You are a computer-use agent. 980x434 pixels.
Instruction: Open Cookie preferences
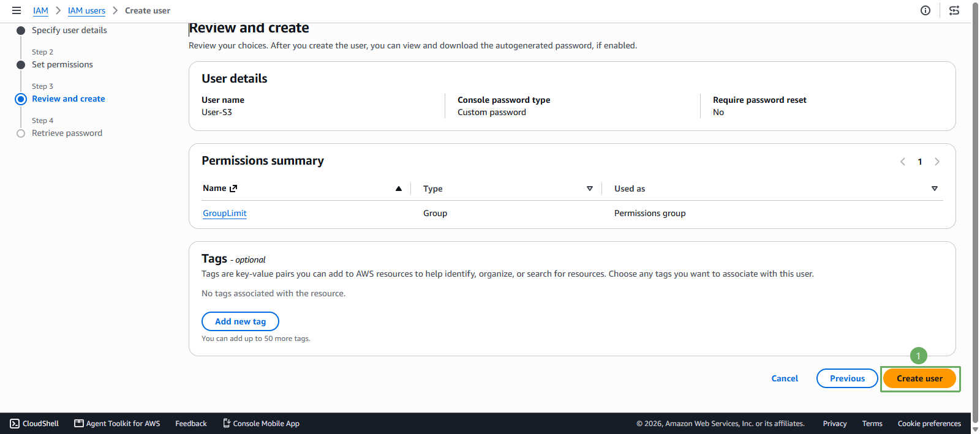(x=929, y=424)
